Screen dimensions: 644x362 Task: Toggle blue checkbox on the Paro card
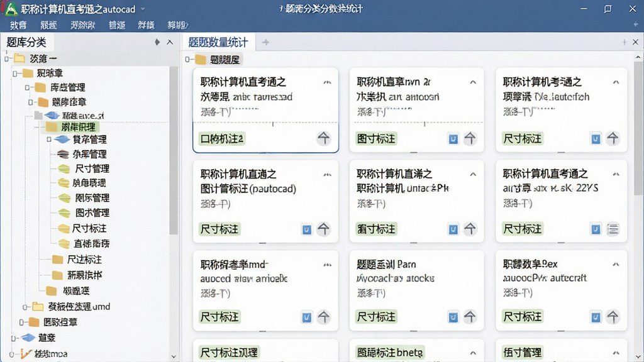453,317
